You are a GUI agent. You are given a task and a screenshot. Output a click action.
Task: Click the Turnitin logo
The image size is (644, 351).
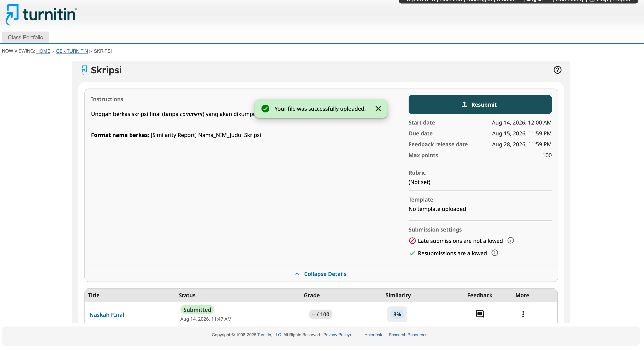[41, 15]
